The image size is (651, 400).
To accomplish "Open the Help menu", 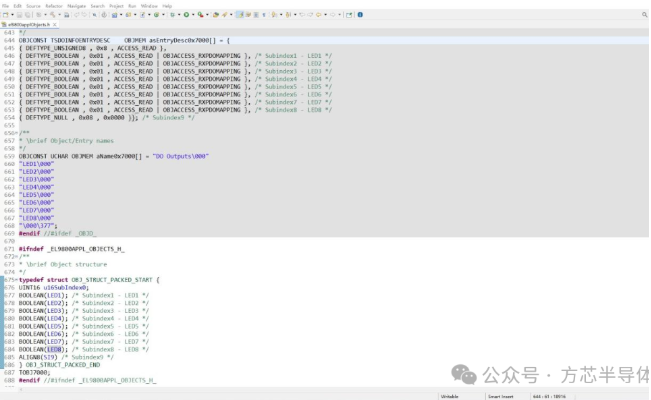I will (x=167, y=6).
